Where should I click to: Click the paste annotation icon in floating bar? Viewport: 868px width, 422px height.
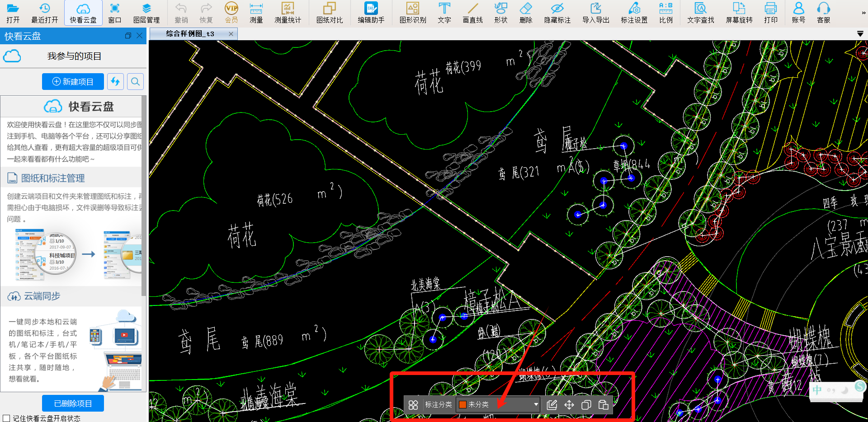click(x=603, y=405)
